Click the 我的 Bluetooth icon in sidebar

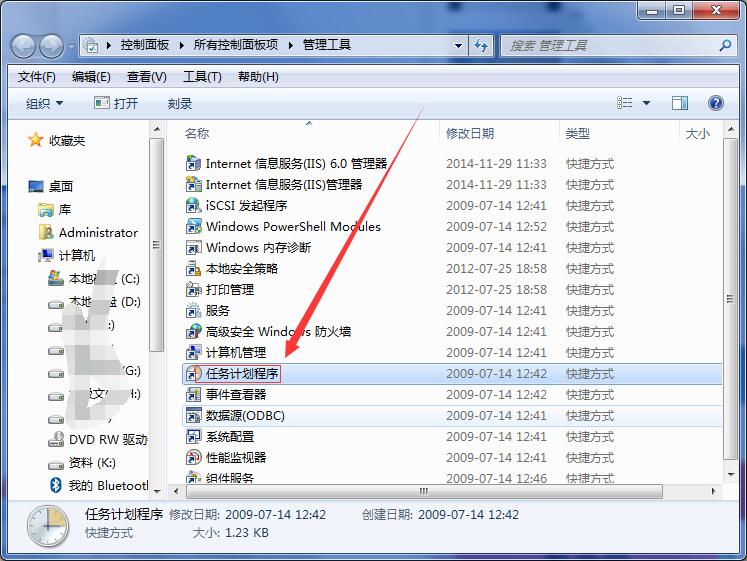[55, 485]
